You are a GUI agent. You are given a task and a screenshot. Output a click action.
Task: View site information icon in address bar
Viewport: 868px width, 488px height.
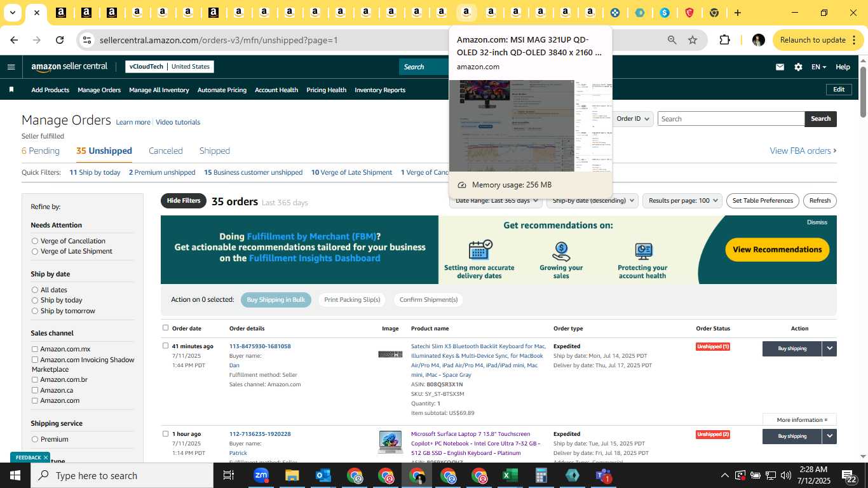[x=87, y=40]
